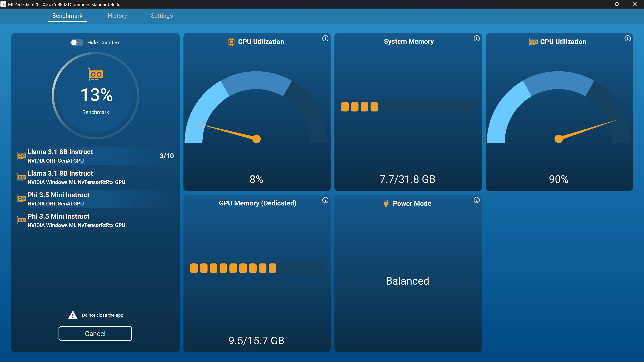Image resolution: width=644 pixels, height=362 pixels.
Task: Click the 8% CPU value
Action: coord(256,179)
